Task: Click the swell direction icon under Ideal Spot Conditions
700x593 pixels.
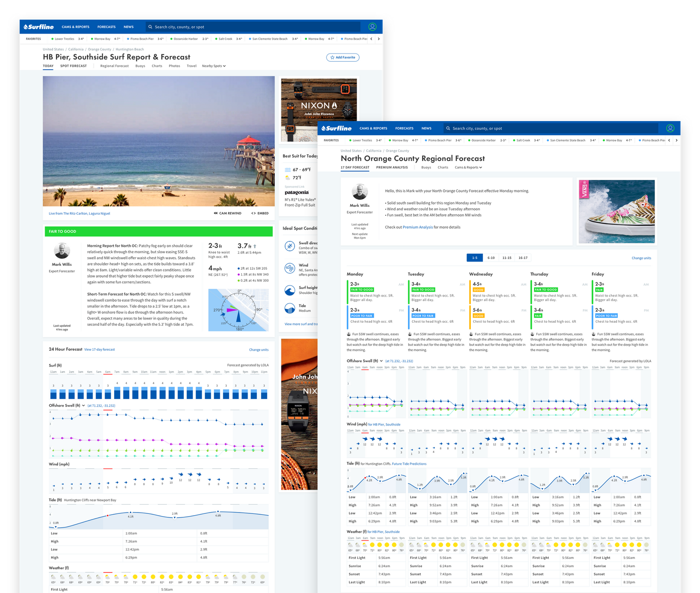Action: click(x=290, y=246)
